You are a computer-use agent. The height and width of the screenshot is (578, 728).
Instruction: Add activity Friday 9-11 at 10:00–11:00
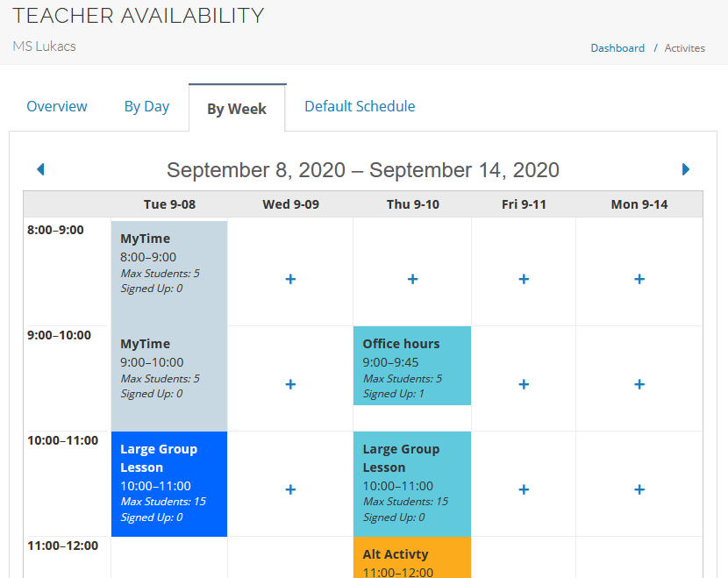[524, 489]
